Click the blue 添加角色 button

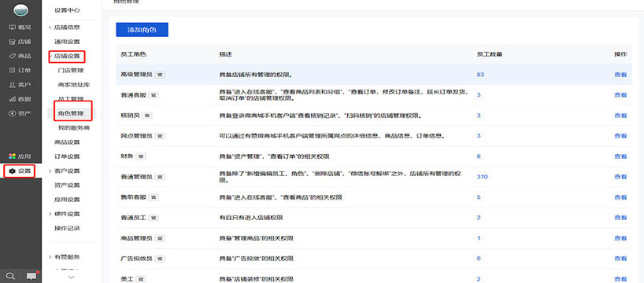142,30
